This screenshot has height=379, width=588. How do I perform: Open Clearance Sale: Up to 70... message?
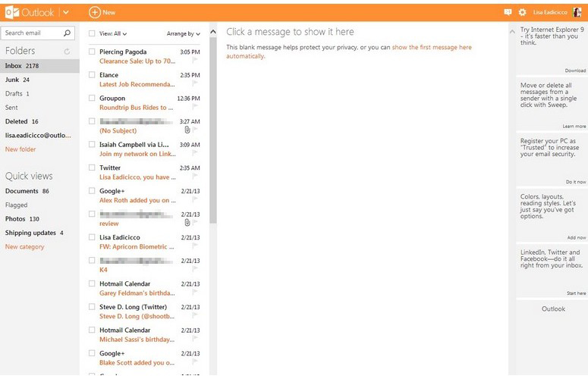(x=137, y=61)
